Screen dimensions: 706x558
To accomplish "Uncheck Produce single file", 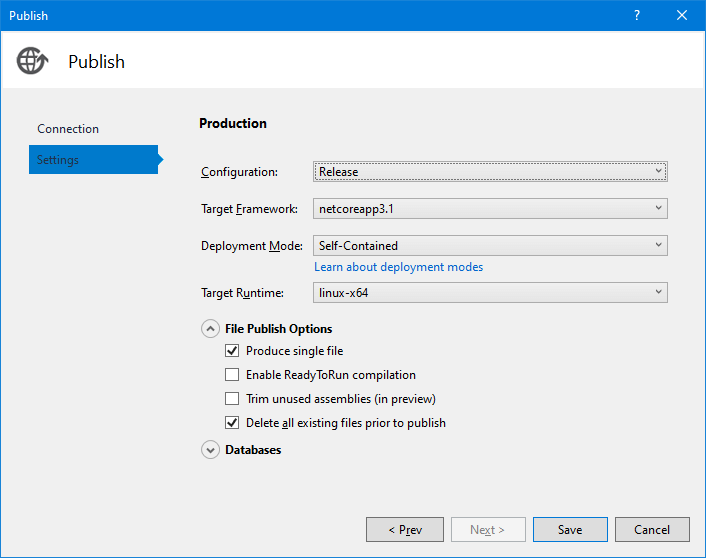I will click(x=232, y=350).
